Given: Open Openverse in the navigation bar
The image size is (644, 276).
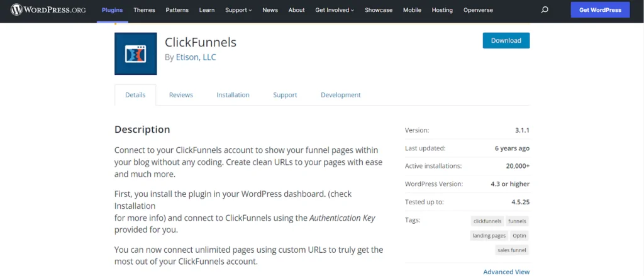Looking at the screenshot, I should click(x=478, y=10).
